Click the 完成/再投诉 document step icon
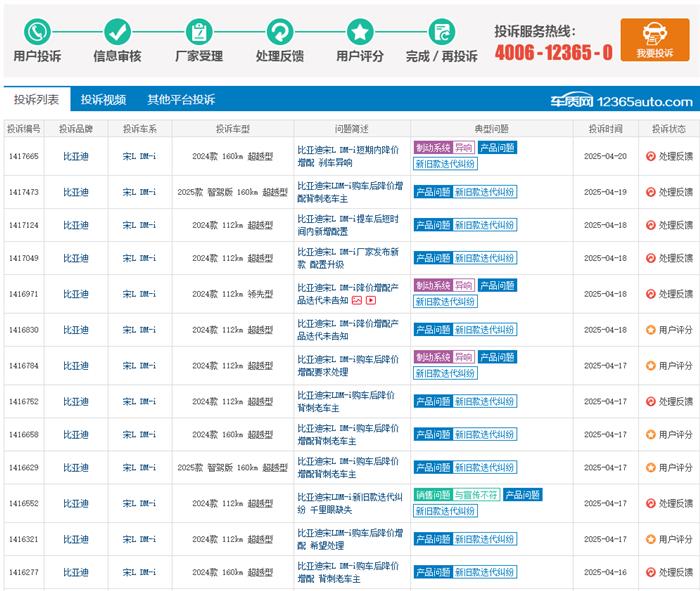 click(x=442, y=32)
